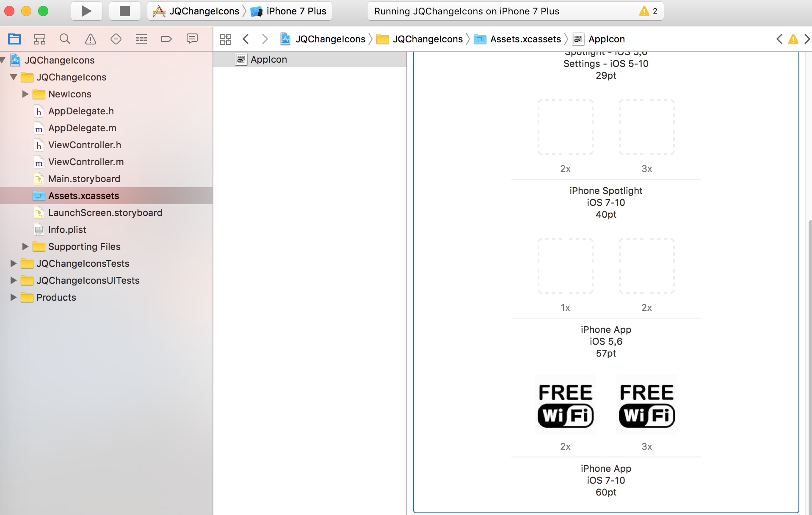Screen dimensions: 812x515
Task: Select AppIcon in the asset list
Action: tap(310, 59)
